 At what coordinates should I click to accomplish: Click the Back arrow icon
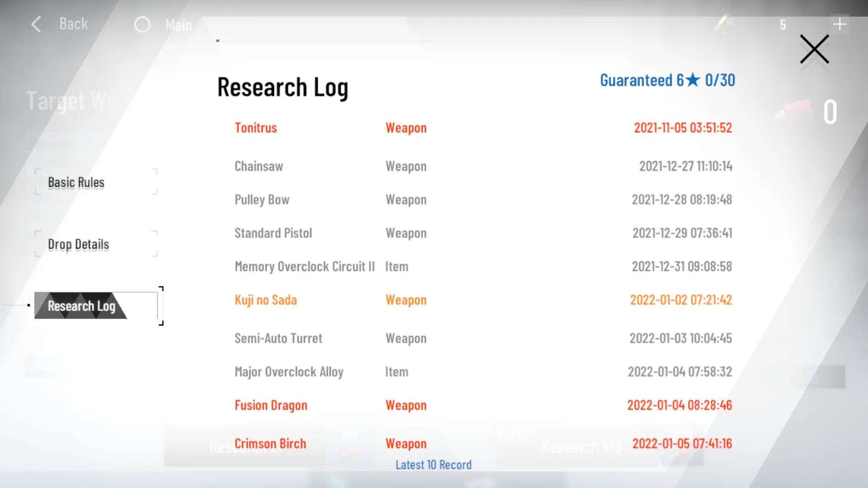pos(36,24)
